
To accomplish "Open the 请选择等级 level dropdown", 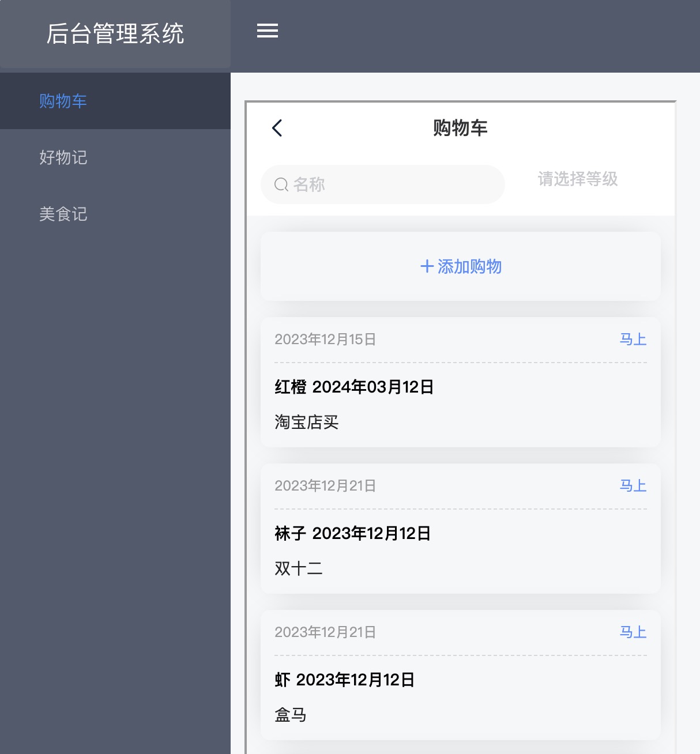I will pyautogui.click(x=578, y=179).
